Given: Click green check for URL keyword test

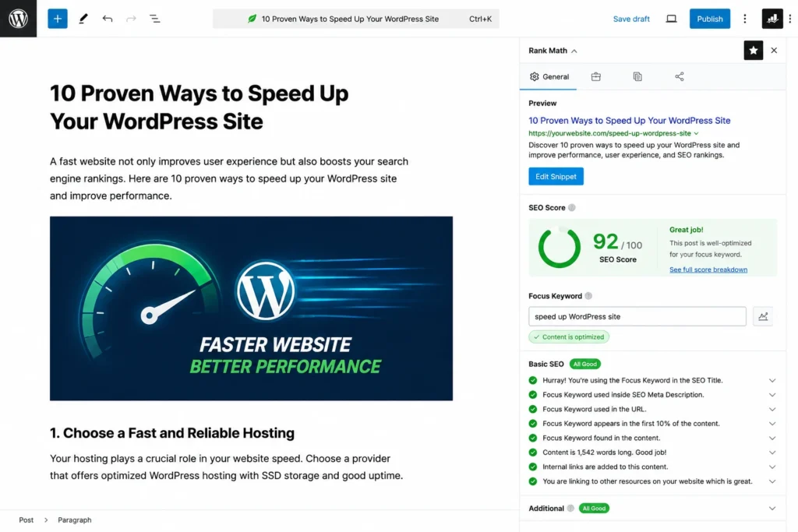Looking at the screenshot, I should (x=533, y=409).
